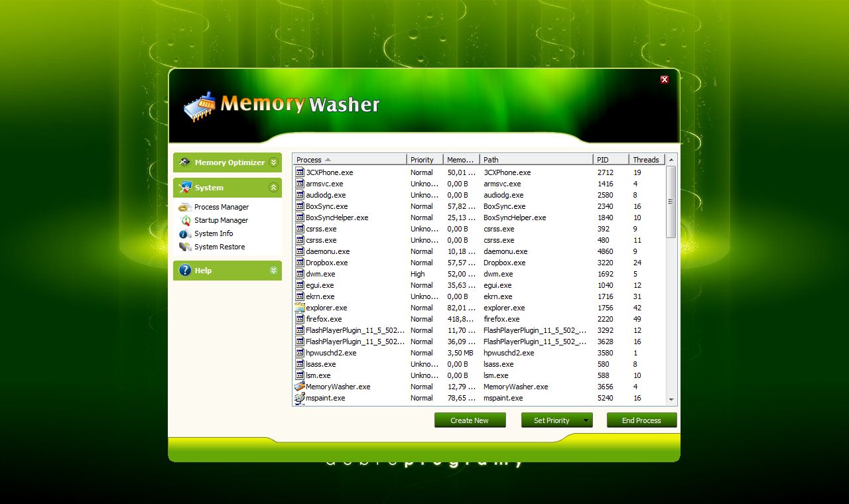This screenshot has width=849, height=504.
Task: Expand the Help section chevron
Action: pos(273,270)
